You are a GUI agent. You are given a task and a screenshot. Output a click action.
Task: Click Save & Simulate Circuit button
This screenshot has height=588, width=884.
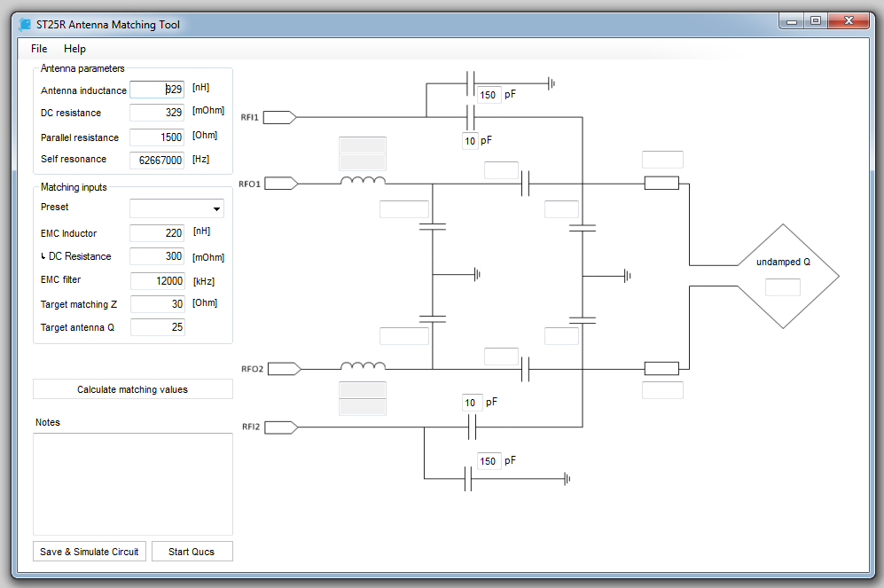(x=89, y=552)
